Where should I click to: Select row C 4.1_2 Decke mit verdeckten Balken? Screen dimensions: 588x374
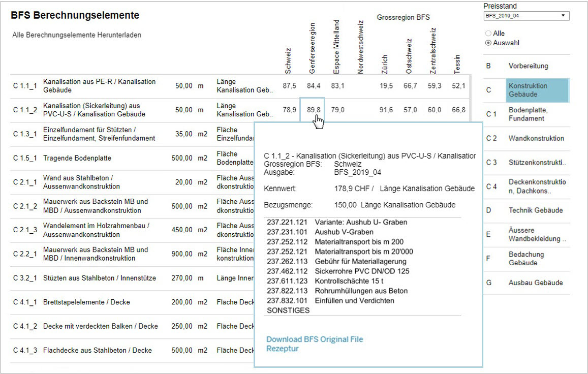(132, 326)
